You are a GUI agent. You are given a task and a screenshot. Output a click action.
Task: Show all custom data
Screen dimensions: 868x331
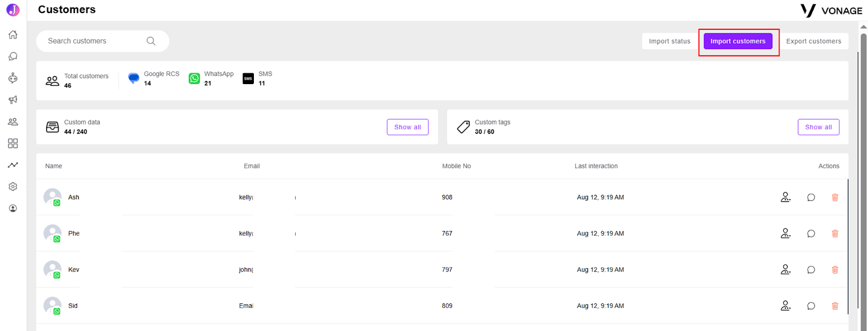[x=407, y=127]
